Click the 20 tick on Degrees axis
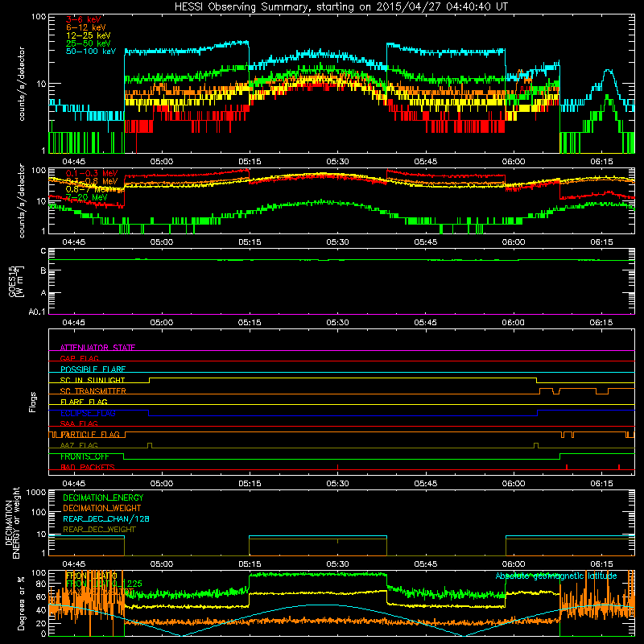The image size is (644, 644). [x=41, y=623]
